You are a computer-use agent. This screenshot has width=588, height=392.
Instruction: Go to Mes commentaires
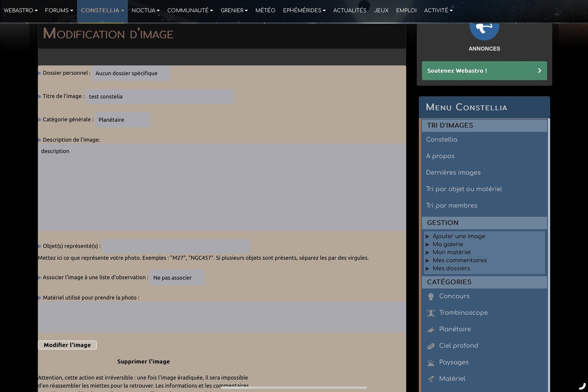(459, 260)
